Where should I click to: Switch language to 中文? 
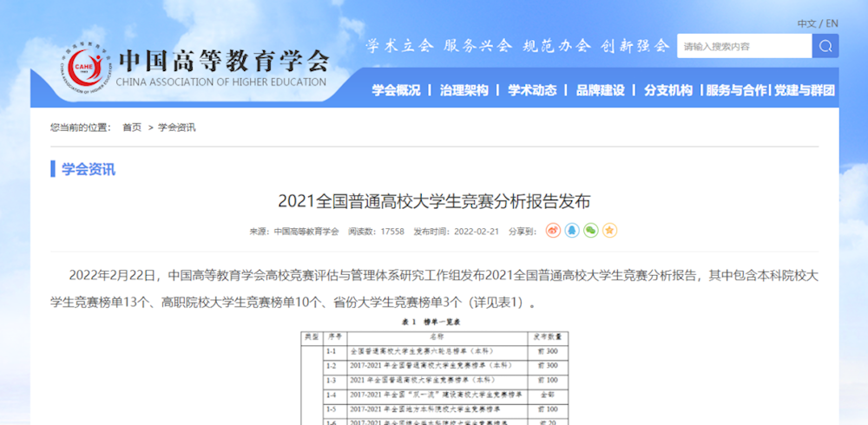pos(806,23)
